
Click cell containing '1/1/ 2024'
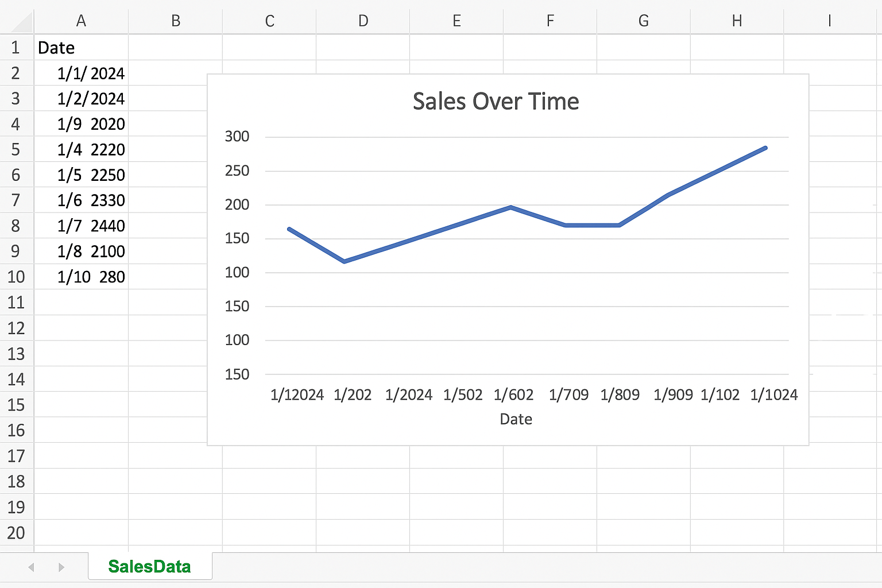click(81, 73)
